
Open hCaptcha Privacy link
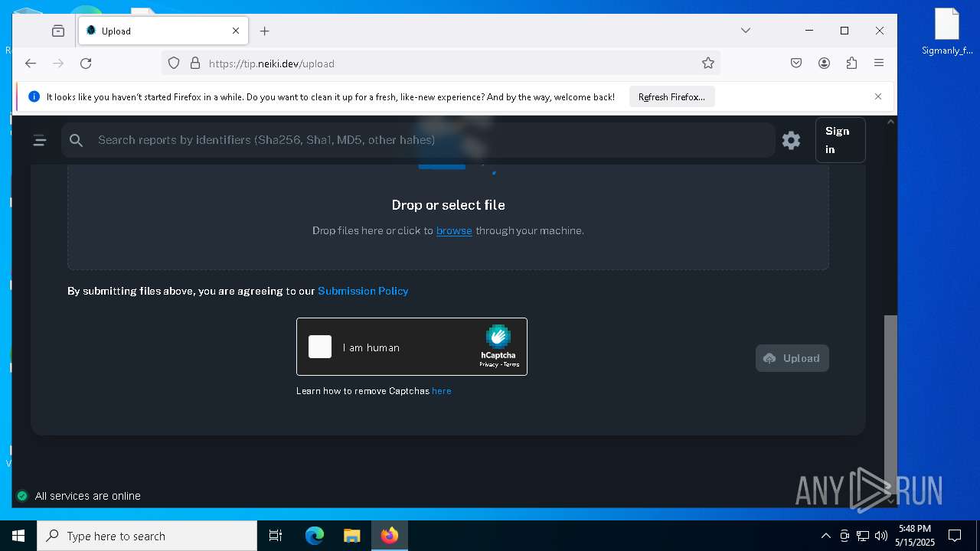[488, 364]
